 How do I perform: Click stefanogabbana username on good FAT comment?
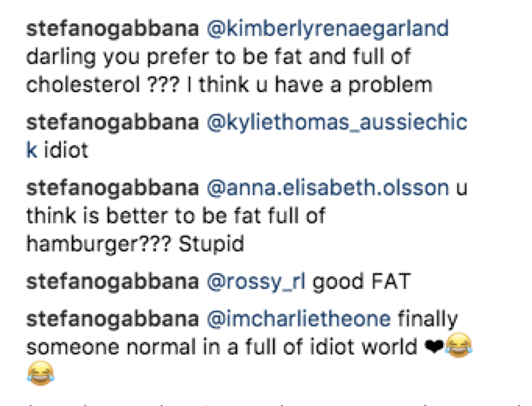(112, 283)
